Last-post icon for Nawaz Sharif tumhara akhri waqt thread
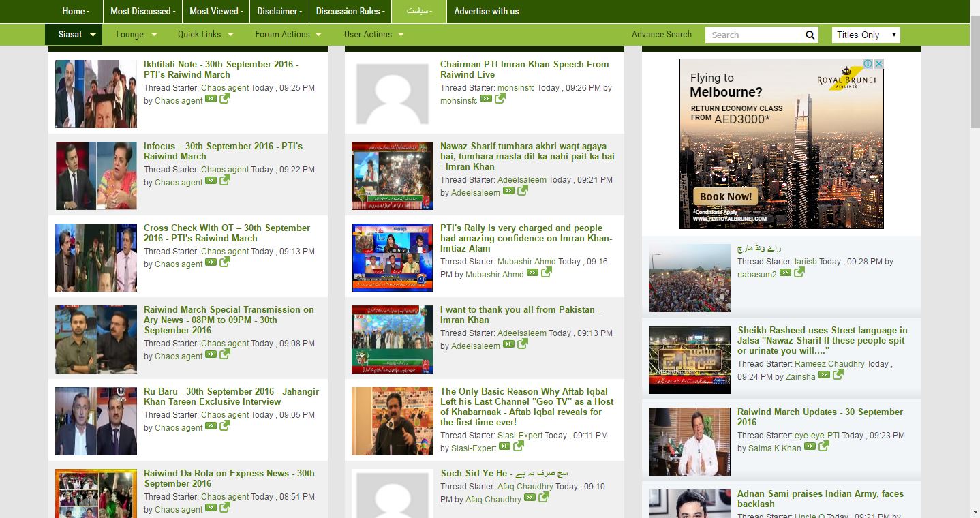The height and width of the screenshot is (518, 980). coord(508,191)
